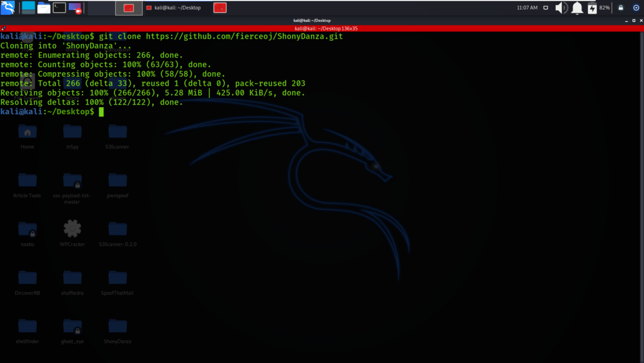This screenshot has width=644, height=363.
Task: Maximize the terminal window
Action: point(634,21)
